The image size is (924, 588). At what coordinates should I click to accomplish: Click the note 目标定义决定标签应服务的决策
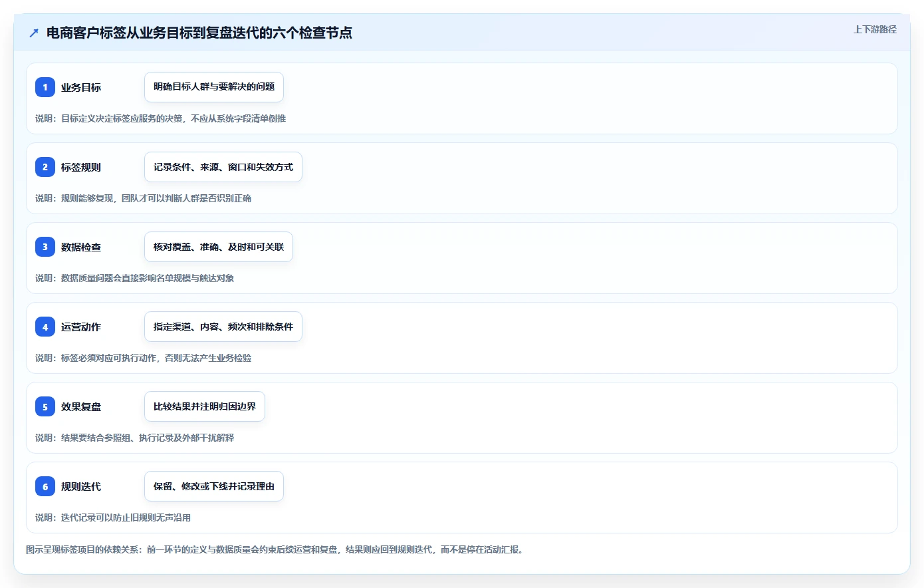[x=160, y=118]
